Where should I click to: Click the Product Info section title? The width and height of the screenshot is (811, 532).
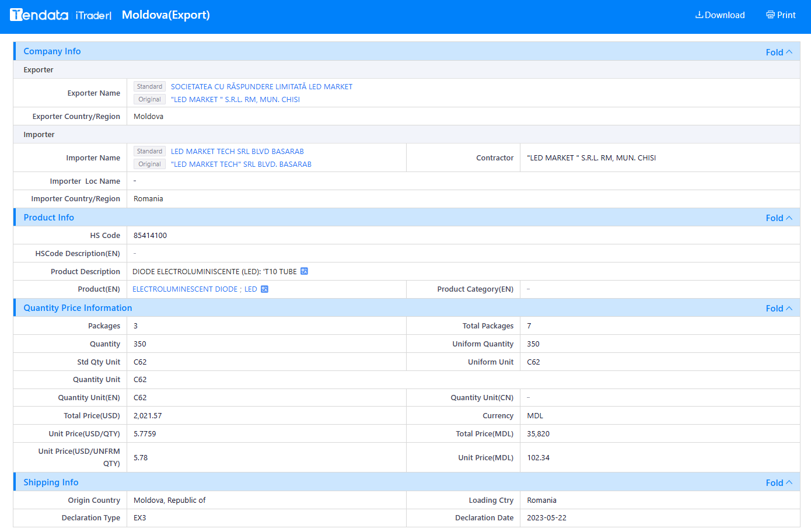click(x=48, y=217)
